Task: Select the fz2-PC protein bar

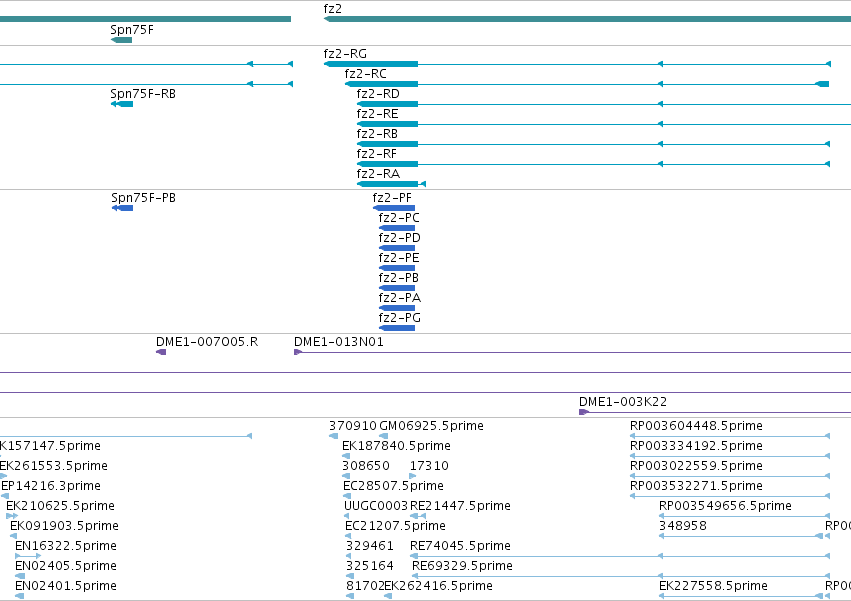Action: 397,228
